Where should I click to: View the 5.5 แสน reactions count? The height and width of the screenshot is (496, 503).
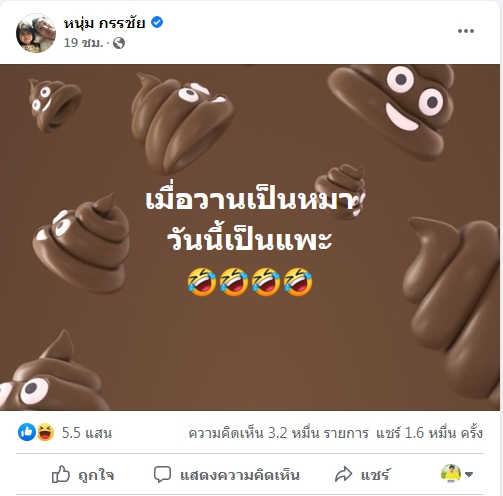tap(87, 433)
